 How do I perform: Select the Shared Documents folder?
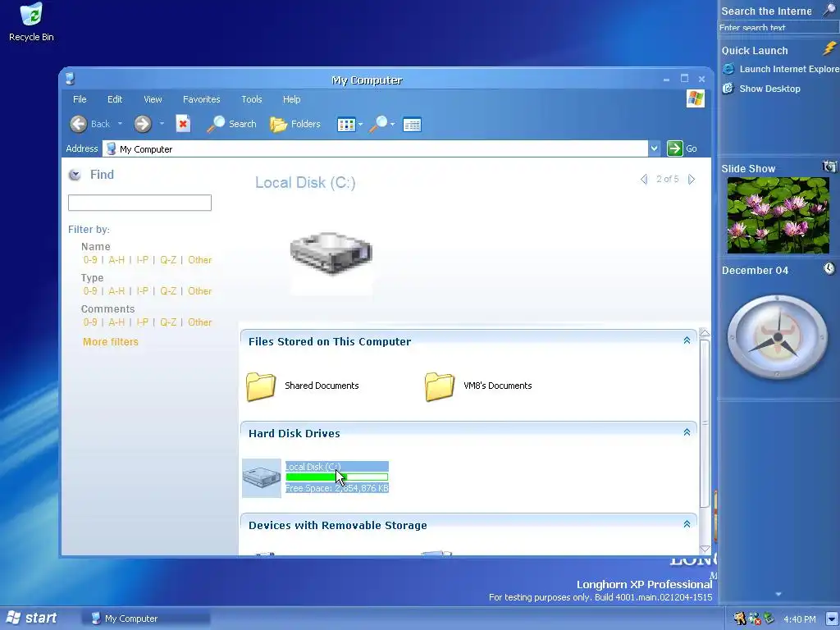[x=303, y=386]
